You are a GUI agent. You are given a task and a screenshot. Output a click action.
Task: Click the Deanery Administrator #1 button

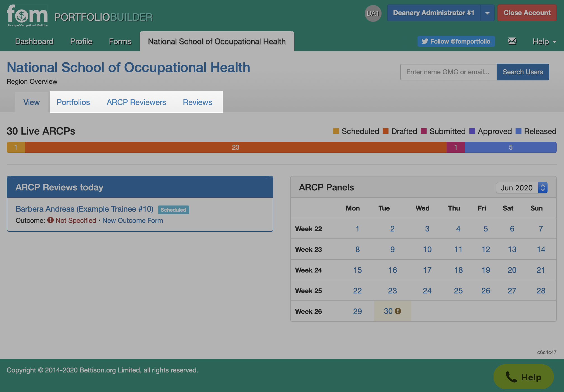(x=433, y=13)
